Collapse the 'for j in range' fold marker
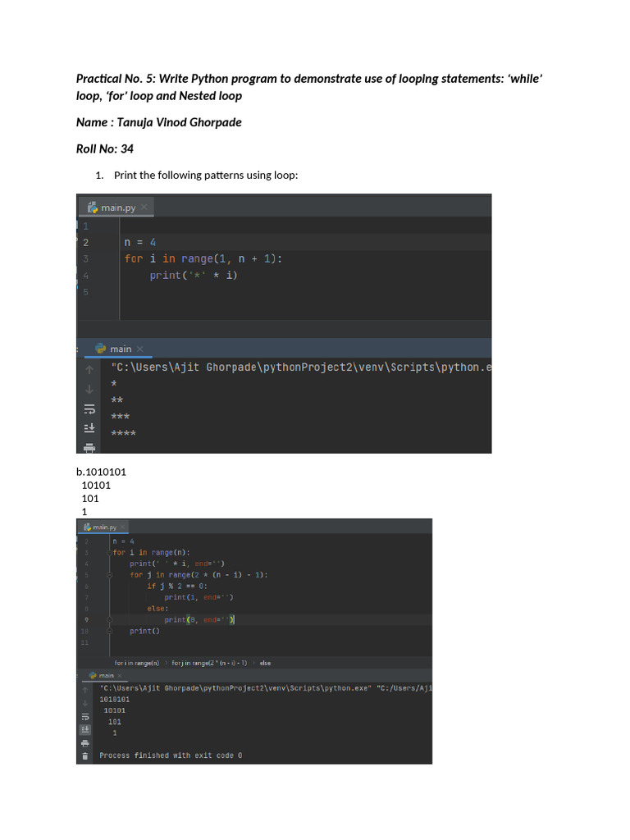Viewport: 630px width, 840px height. (109, 575)
